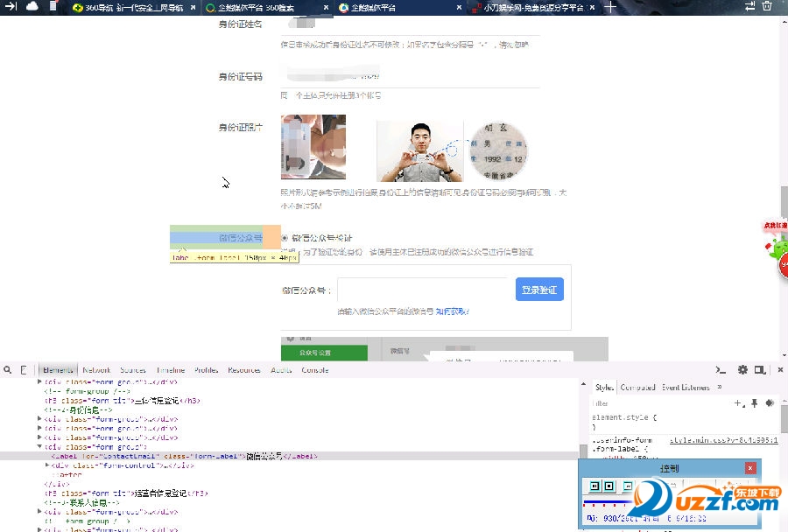Click the 微信公众号 input field

click(x=425, y=289)
